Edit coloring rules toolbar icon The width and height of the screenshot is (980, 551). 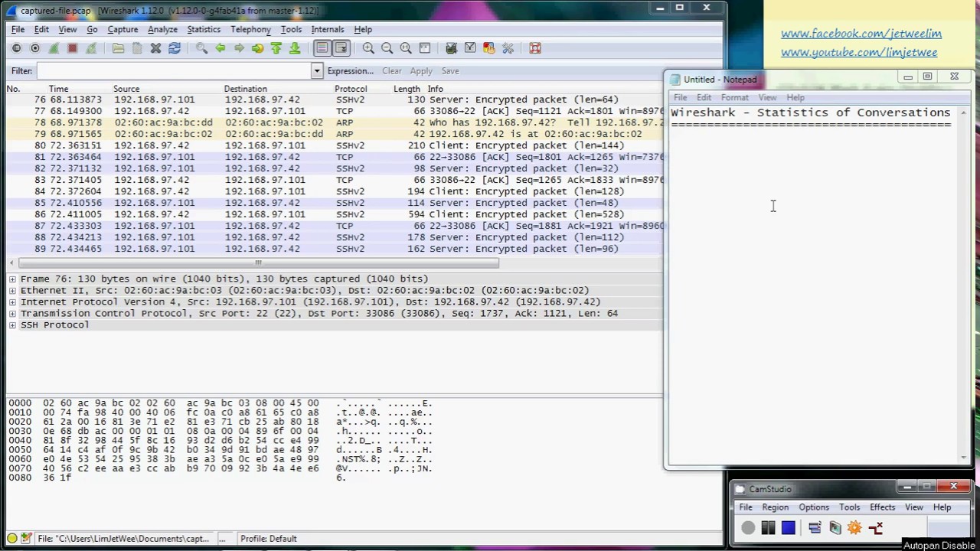pos(488,48)
